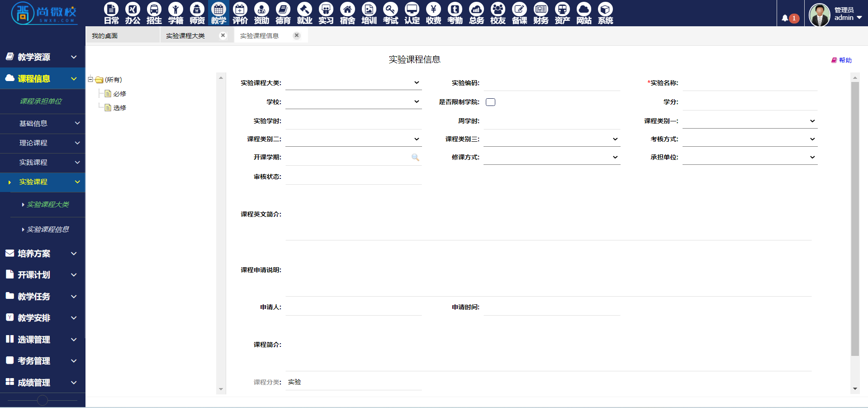Open the 认定 module icon
This screenshot has height=408, width=868.
[412, 13]
